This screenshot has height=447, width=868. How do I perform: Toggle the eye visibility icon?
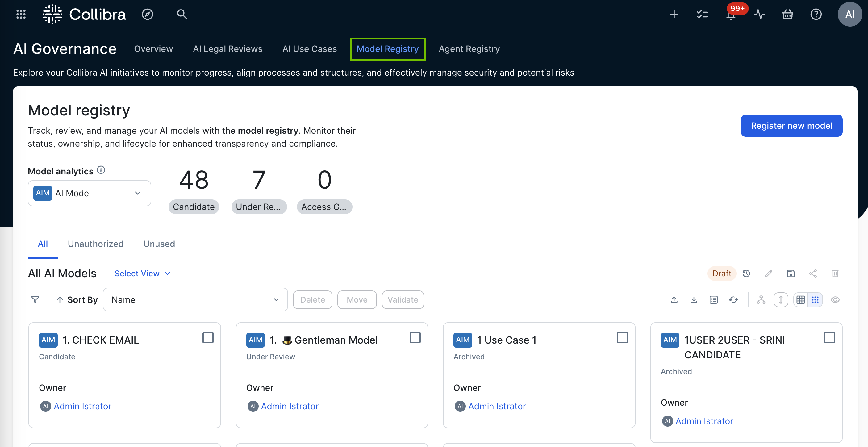coord(835,300)
